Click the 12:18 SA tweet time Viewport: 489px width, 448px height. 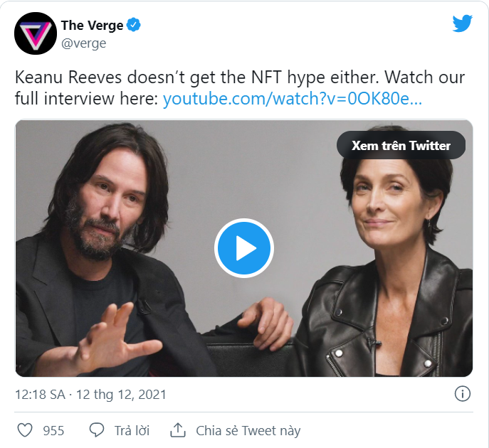pos(40,394)
